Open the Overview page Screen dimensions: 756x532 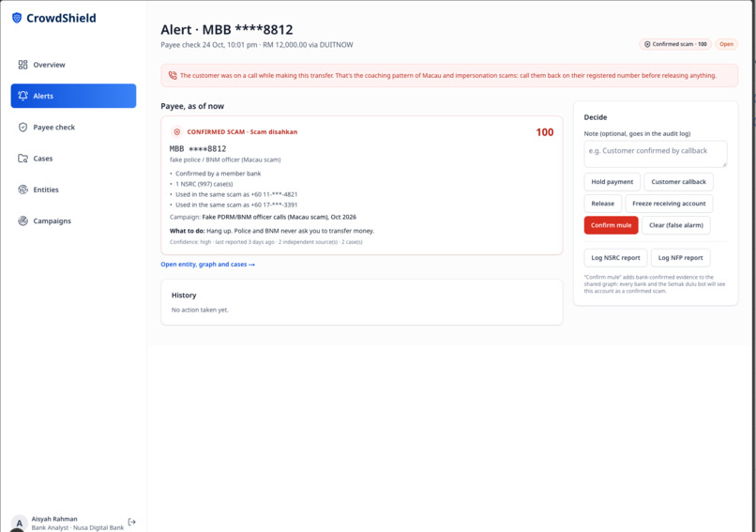pos(73,65)
